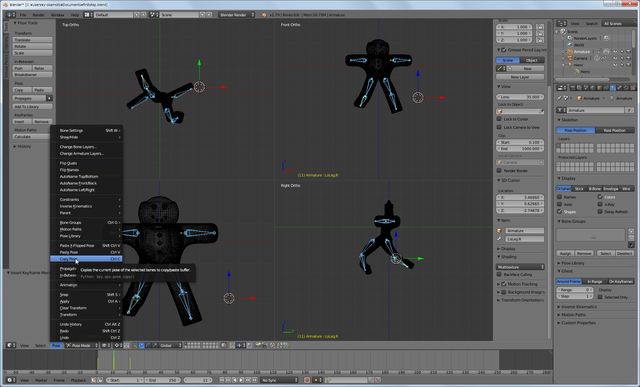Click the Rest Position button
This screenshot has width=640, height=387.
(615, 130)
